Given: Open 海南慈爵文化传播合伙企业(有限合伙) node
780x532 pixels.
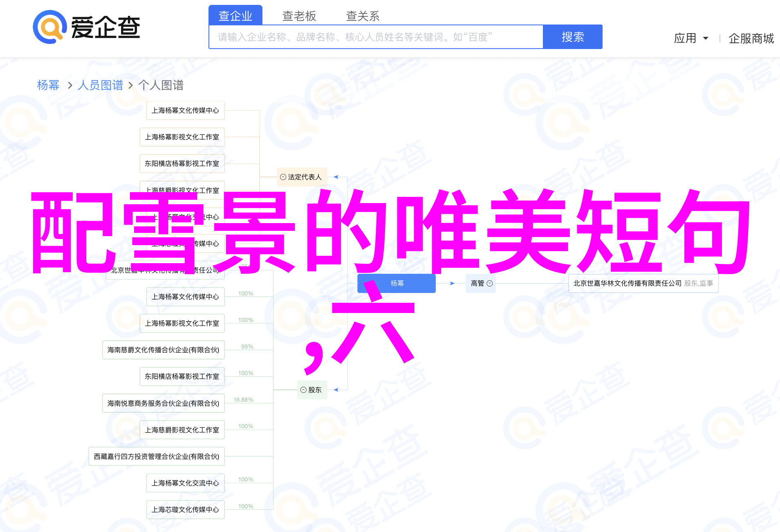Looking at the screenshot, I should click(x=164, y=350).
